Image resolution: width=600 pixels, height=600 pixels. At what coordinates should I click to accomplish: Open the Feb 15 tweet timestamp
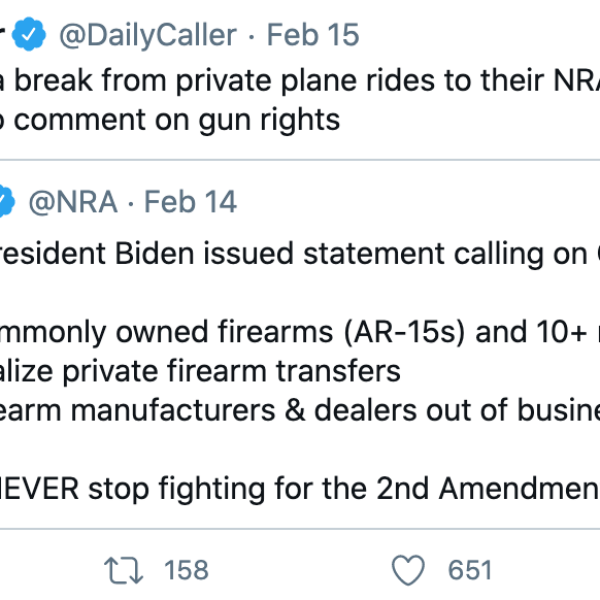(x=313, y=34)
